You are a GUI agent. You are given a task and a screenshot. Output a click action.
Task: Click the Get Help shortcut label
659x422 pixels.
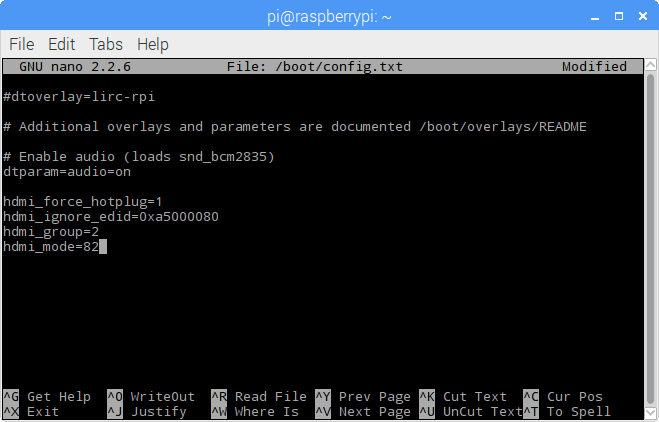tap(58, 397)
